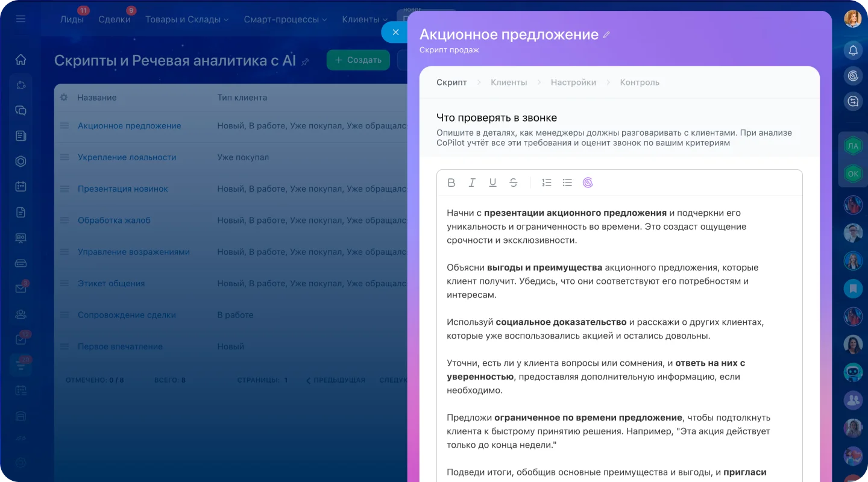Apply bold formatting in the script editor
Screen dimensions: 868x482
click(x=451, y=183)
